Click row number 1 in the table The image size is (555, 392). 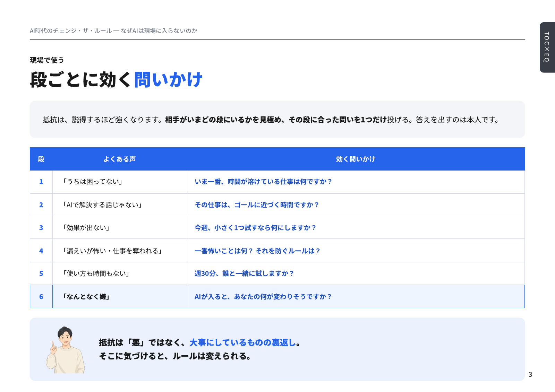[41, 182]
